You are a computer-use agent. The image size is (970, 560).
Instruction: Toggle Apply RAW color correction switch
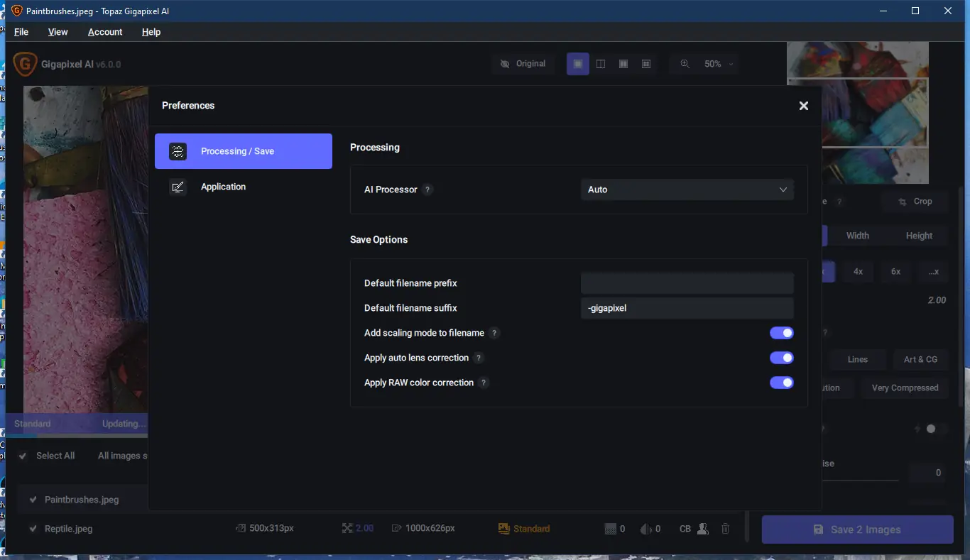782,383
